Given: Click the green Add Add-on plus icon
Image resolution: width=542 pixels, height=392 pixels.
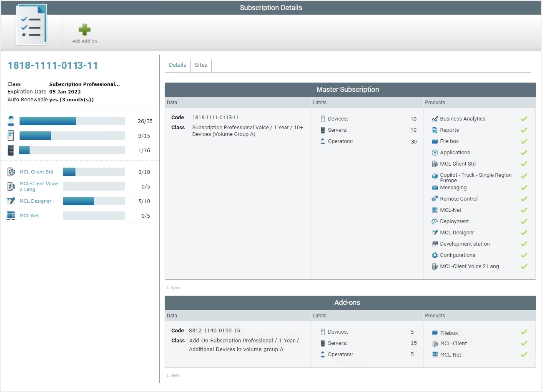Looking at the screenshot, I should point(85,30).
